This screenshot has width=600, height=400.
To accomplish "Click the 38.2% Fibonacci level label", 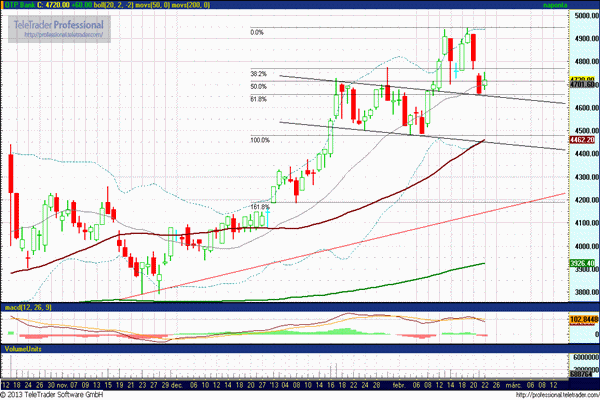I will [x=258, y=73].
